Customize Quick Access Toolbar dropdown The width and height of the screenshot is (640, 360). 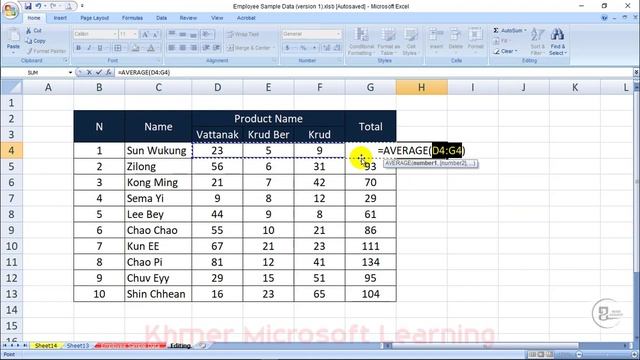tap(82, 6)
